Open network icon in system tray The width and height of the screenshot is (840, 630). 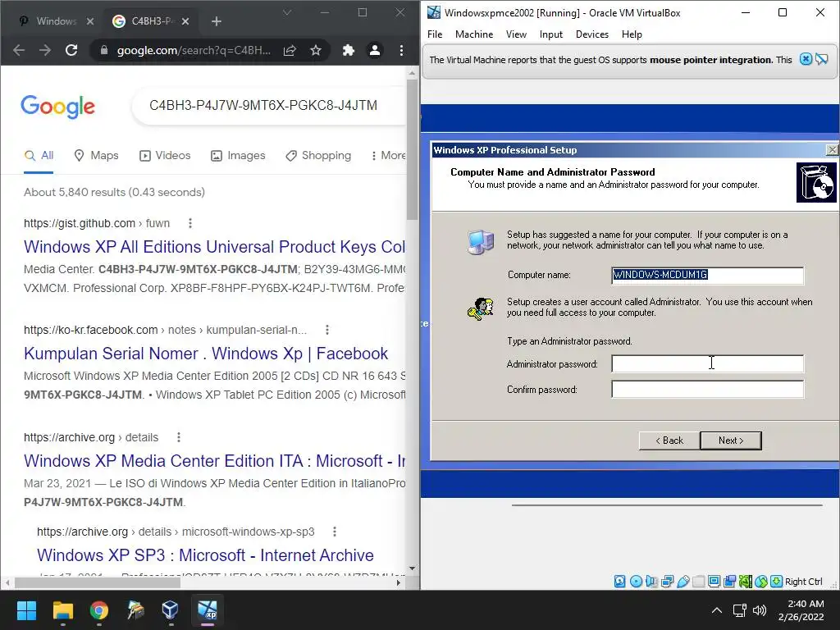point(740,610)
